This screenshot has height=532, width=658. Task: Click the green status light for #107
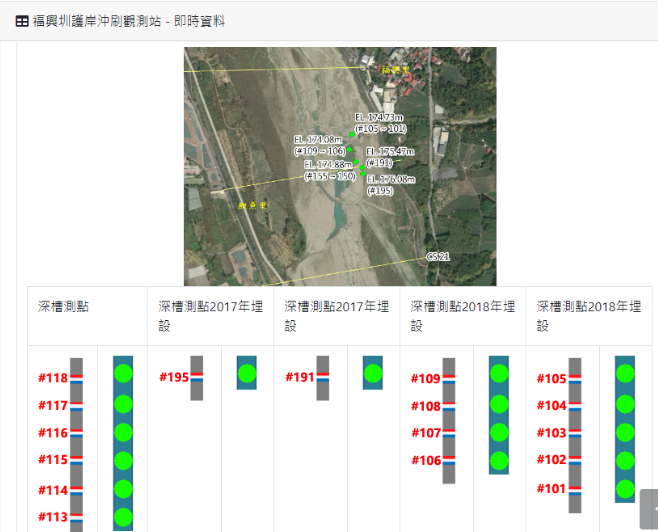(x=499, y=433)
